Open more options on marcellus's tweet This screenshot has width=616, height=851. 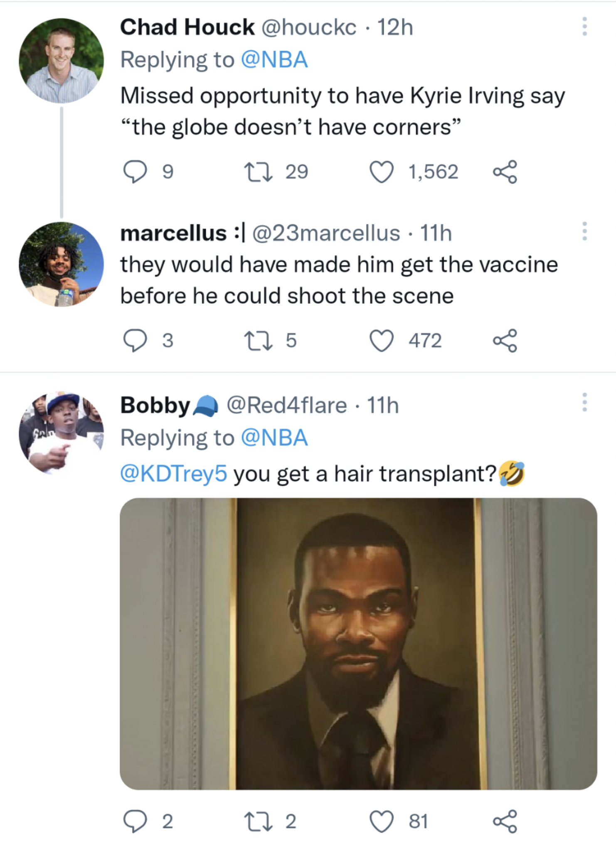click(584, 231)
